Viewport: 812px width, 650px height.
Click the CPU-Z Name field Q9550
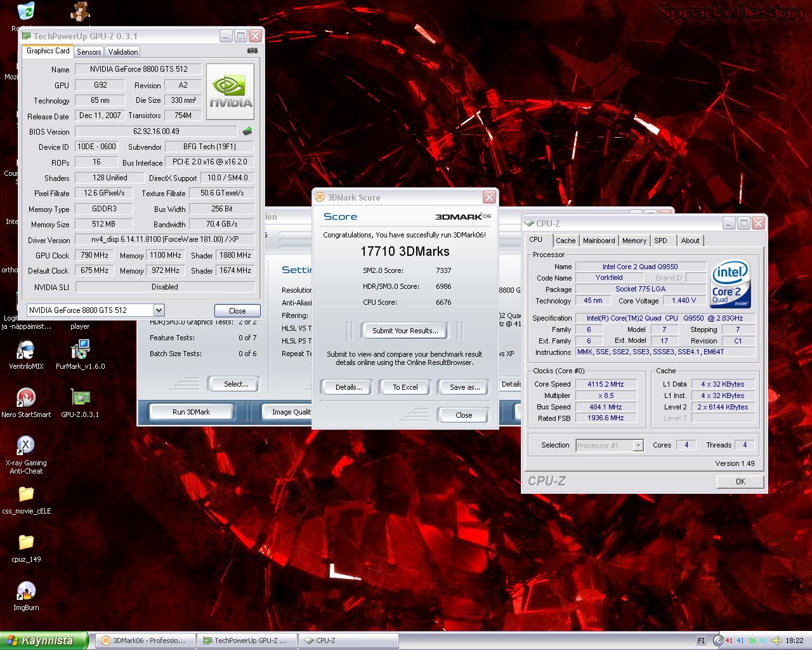point(640,267)
